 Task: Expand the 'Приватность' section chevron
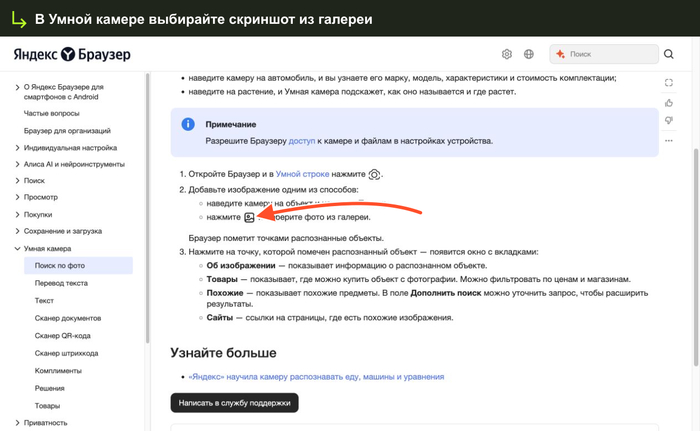17,423
